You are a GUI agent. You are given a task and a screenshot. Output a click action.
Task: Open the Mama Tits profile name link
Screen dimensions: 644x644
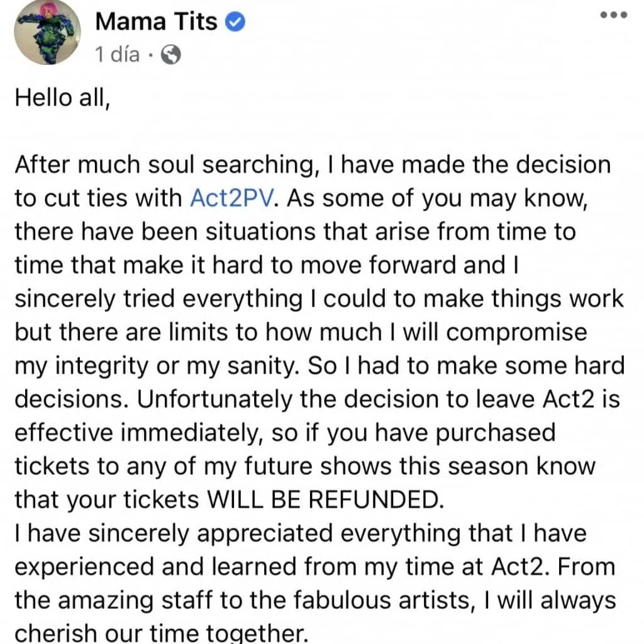point(156,21)
